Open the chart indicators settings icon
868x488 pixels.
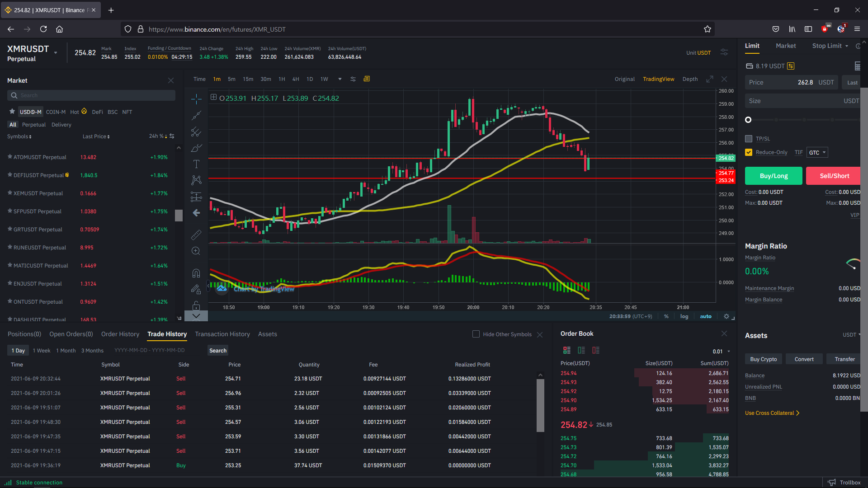click(x=353, y=79)
